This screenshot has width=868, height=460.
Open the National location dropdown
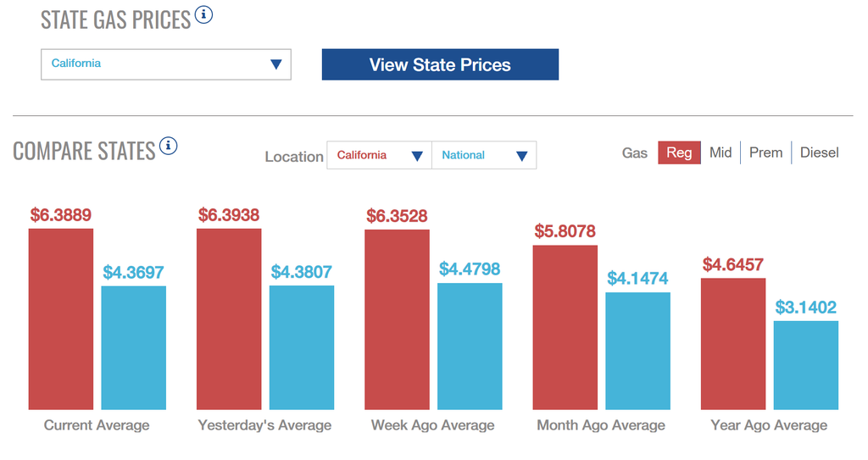[484, 155]
